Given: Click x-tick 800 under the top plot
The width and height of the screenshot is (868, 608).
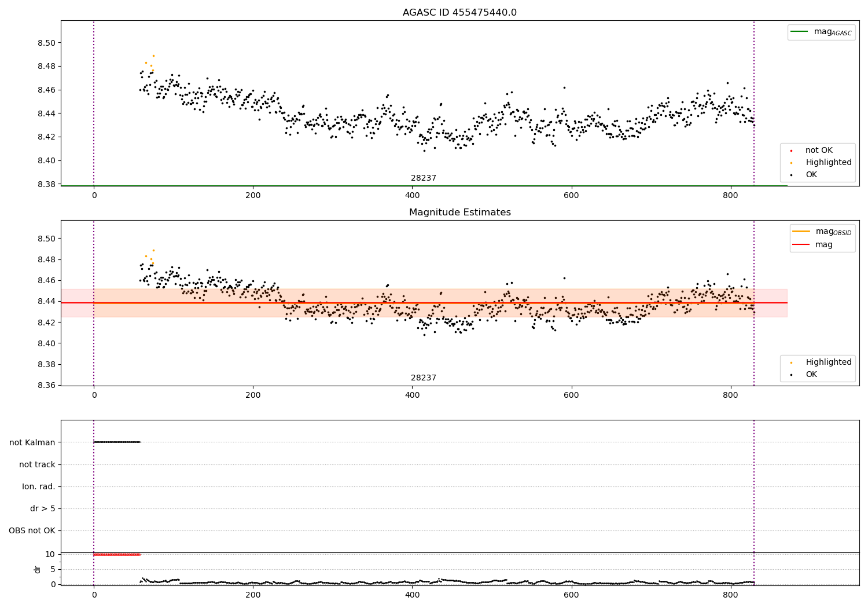Looking at the screenshot, I should tap(730, 196).
